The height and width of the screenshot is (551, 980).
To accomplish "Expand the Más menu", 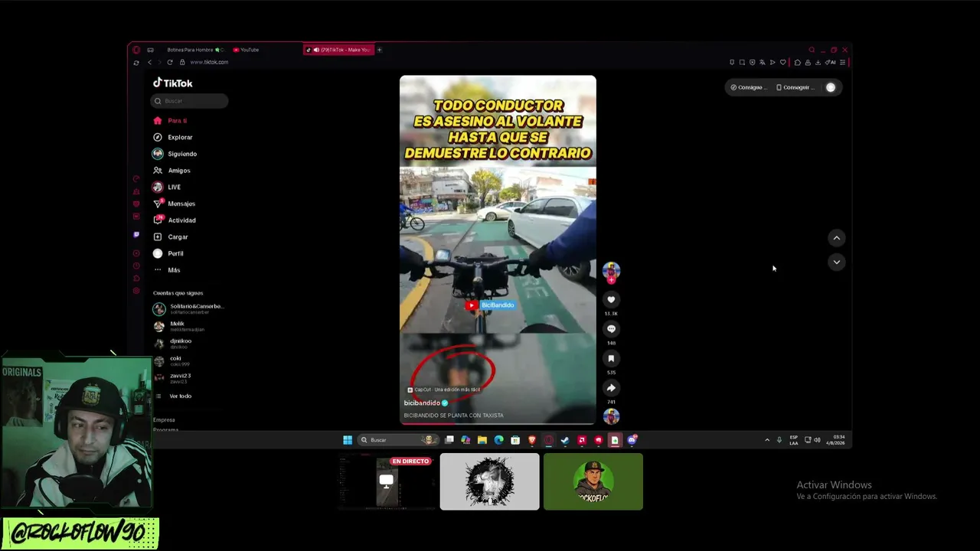I will coord(167,270).
